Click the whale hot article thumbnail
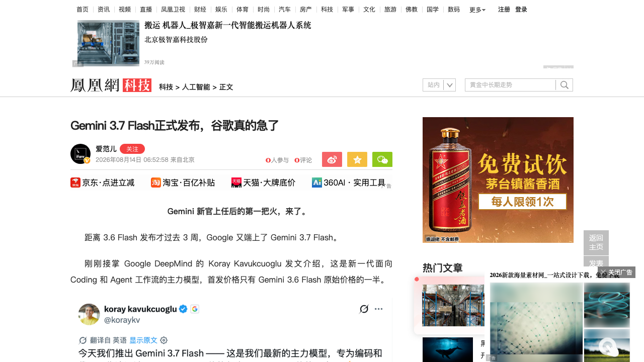 click(448, 349)
